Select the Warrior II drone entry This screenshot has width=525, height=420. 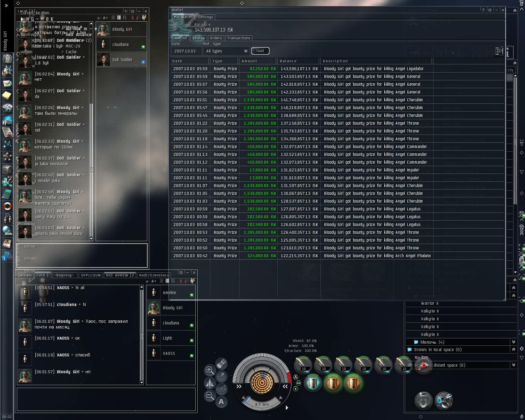click(429, 303)
